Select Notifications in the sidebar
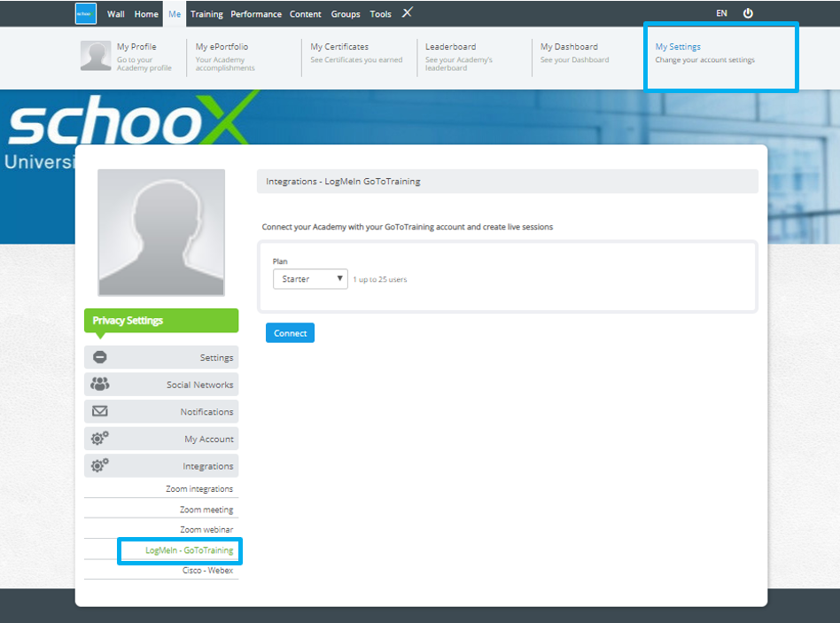The width and height of the screenshot is (840, 623). pos(161,411)
